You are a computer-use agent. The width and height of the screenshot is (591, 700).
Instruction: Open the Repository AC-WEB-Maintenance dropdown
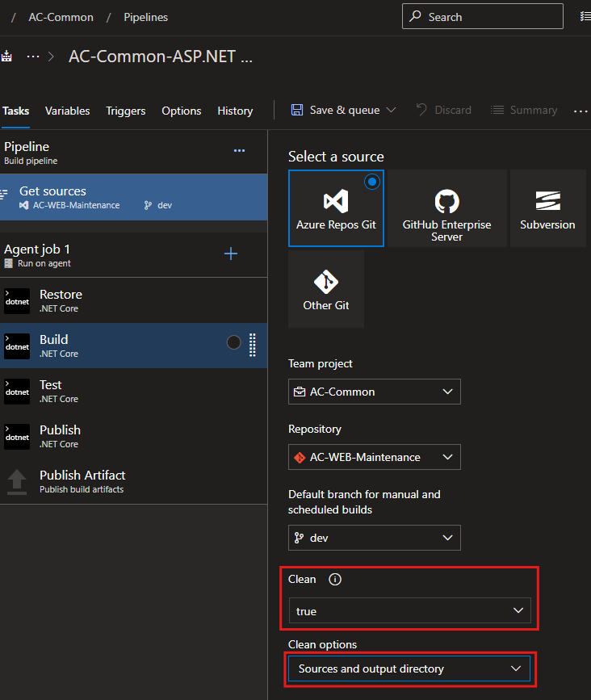[x=374, y=457]
